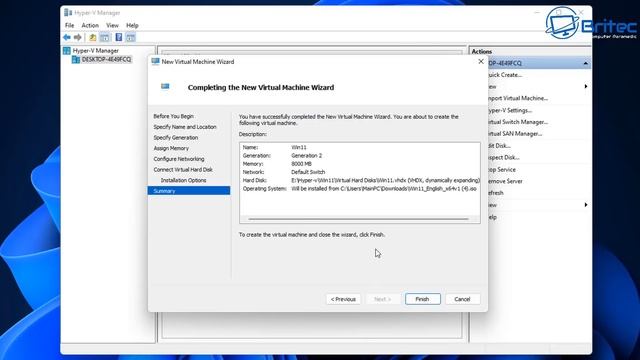Go to Assign Memory step
640x360 pixels.
tap(171, 148)
